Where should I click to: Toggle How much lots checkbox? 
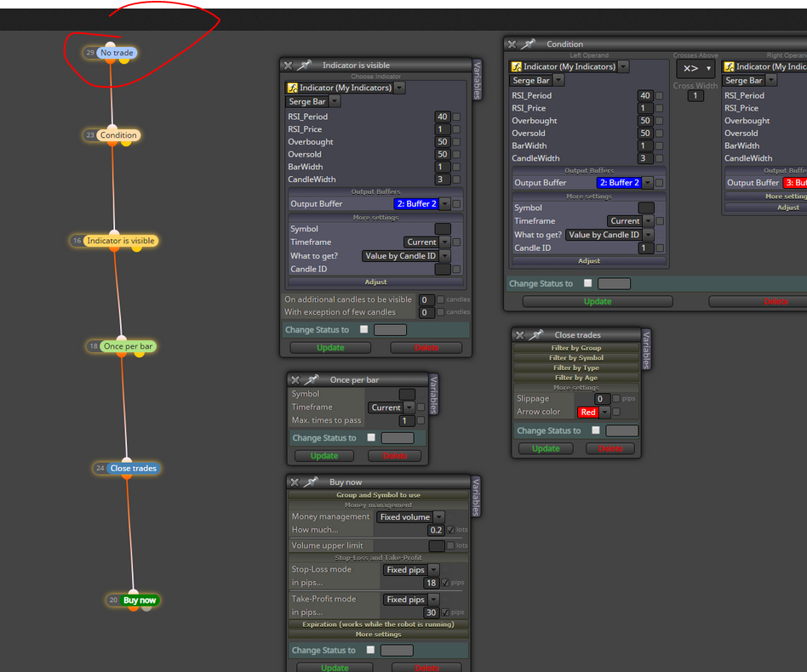(x=451, y=530)
